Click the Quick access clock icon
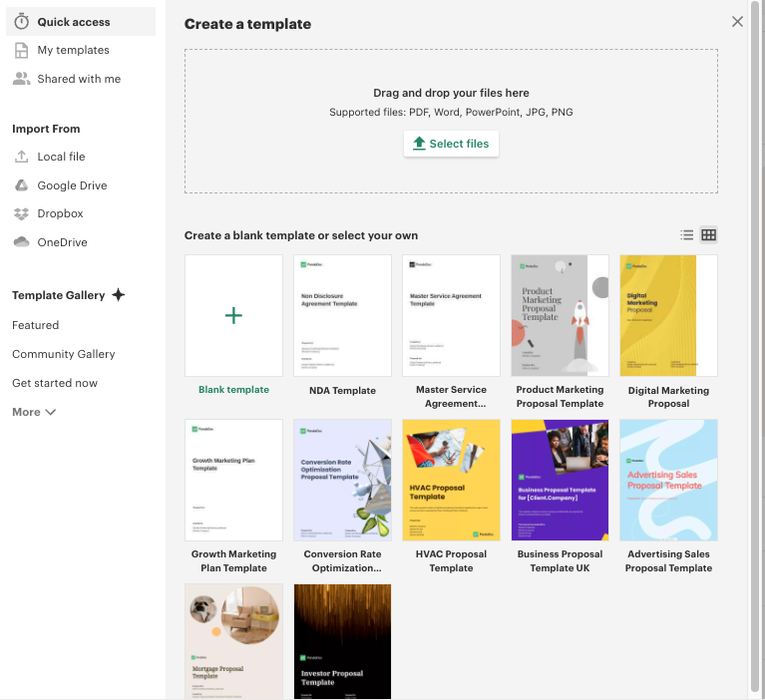This screenshot has width=765, height=700. tap(22, 22)
